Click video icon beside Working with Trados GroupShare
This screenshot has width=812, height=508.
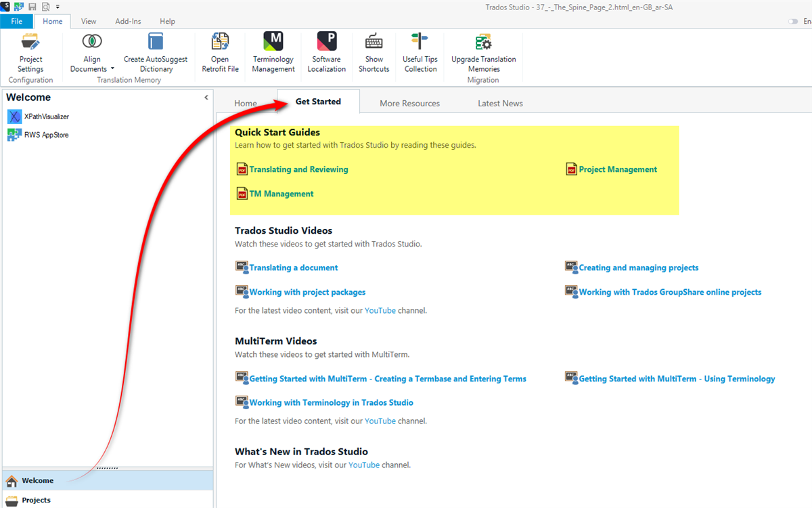[572, 292]
